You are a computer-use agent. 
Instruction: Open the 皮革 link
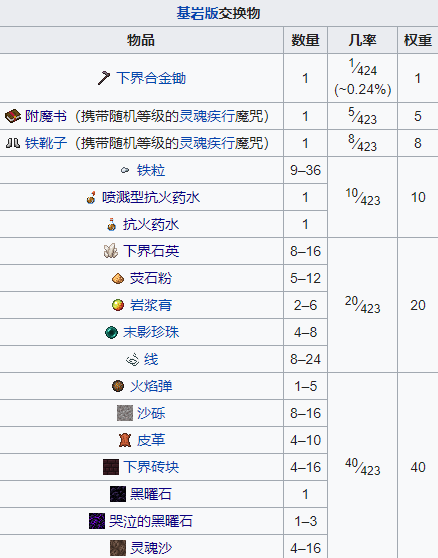151,440
